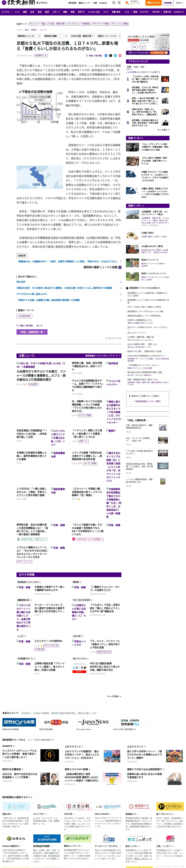Screen dimensions: 186x868
Task: Click 「地域」の最新記事一覧 button
Action: (x=32, y=332)
